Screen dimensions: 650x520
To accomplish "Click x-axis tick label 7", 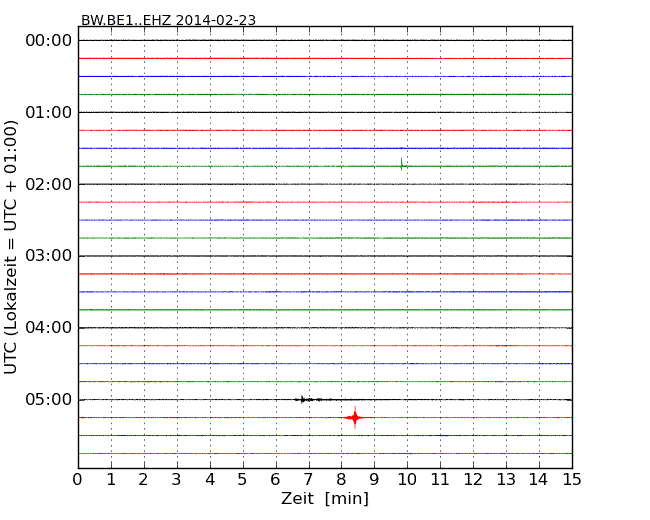I will (308, 480).
